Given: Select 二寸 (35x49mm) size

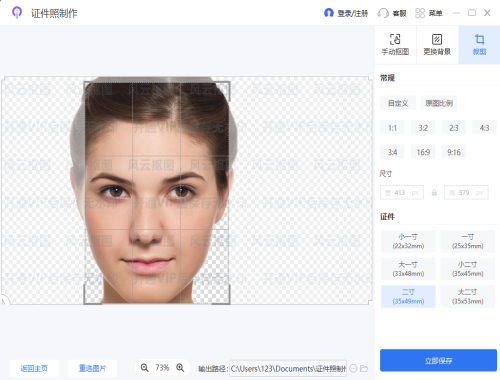Looking at the screenshot, I should tap(408, 296).
